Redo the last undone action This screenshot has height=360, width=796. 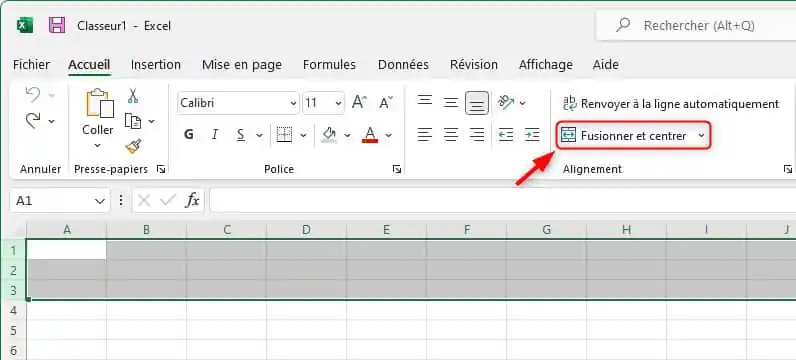tap(33, 121)
